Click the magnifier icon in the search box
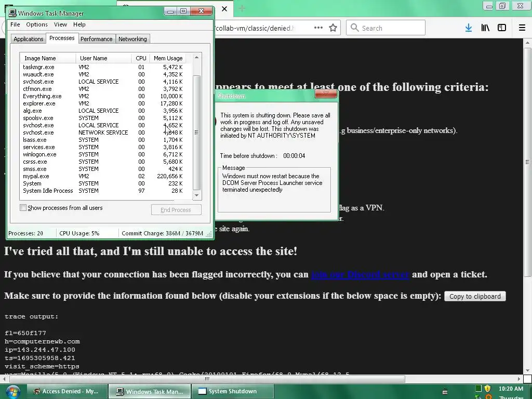 pyautogui.click(x=354, y=28)
